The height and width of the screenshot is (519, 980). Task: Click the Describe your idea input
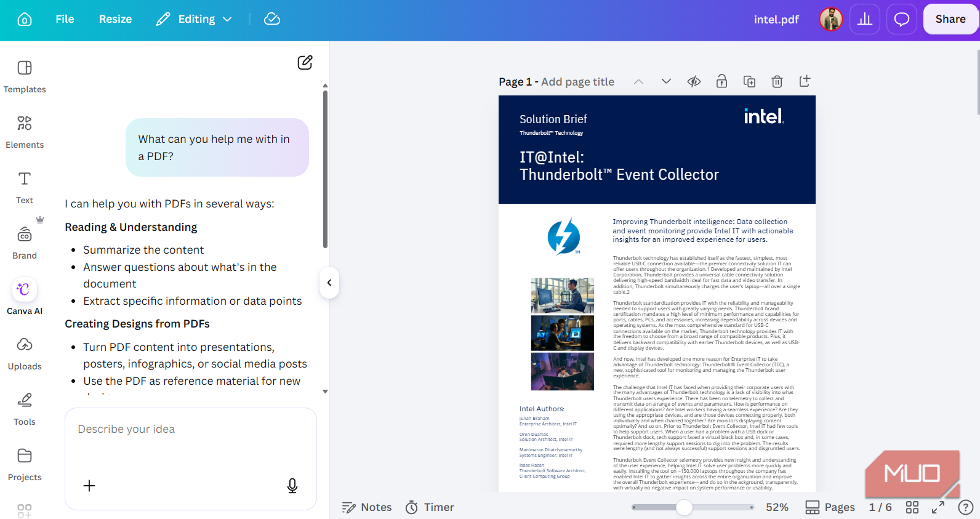click(x=191, y=429)
